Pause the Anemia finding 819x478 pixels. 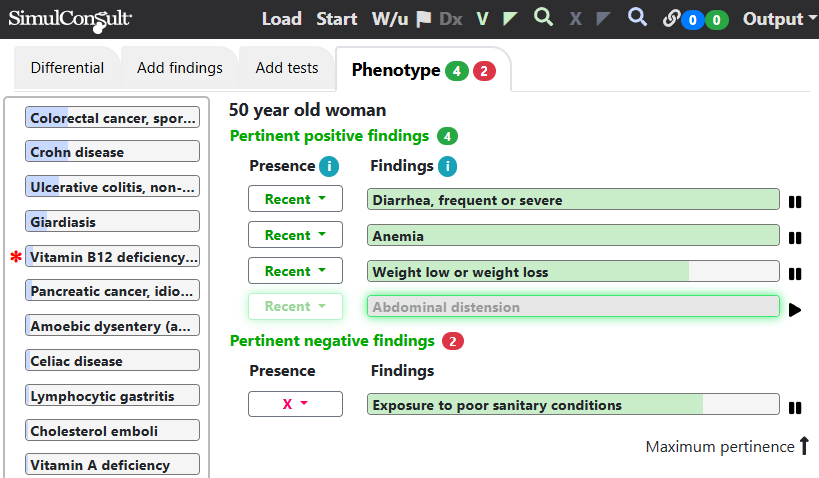795,238
